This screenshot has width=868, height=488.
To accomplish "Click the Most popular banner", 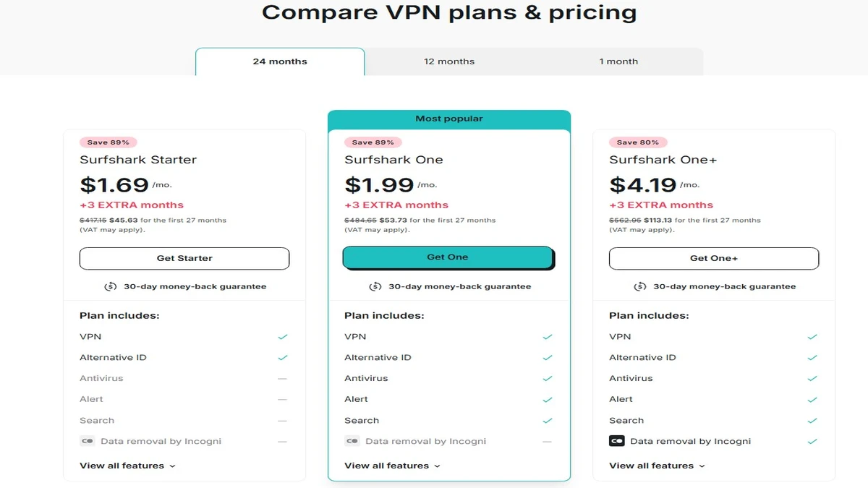I will 448,118.
